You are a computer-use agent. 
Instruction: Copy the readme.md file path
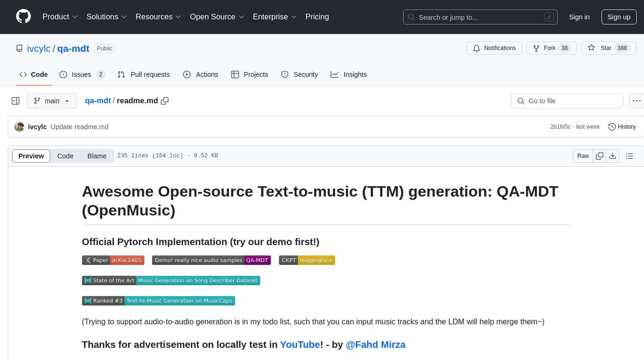pos(165,100)
